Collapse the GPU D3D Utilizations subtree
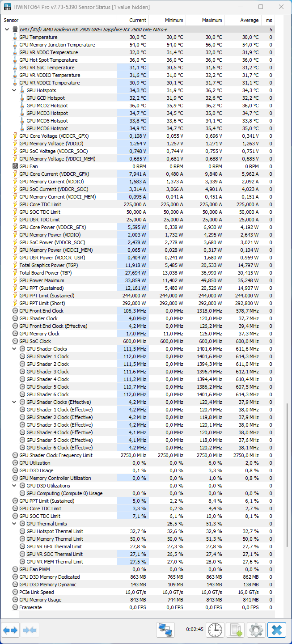The height and width of the screenshot is (644, 292). point(14,486)
